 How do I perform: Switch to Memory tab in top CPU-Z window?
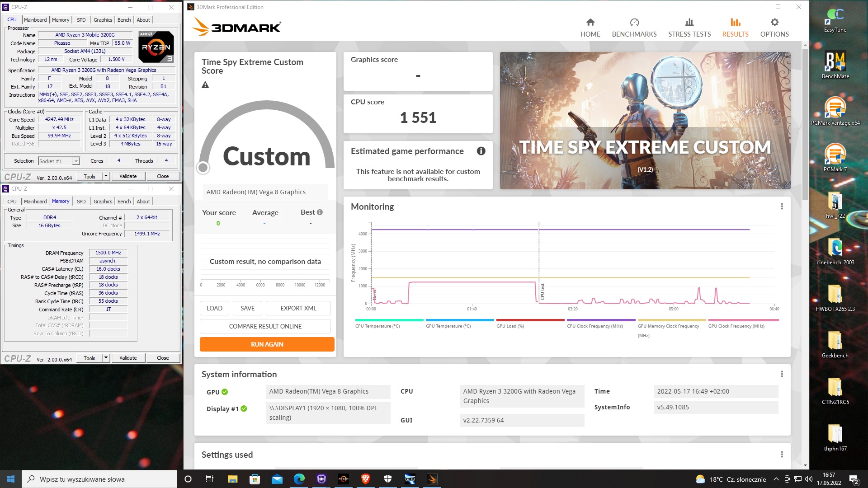click(61, 20)
